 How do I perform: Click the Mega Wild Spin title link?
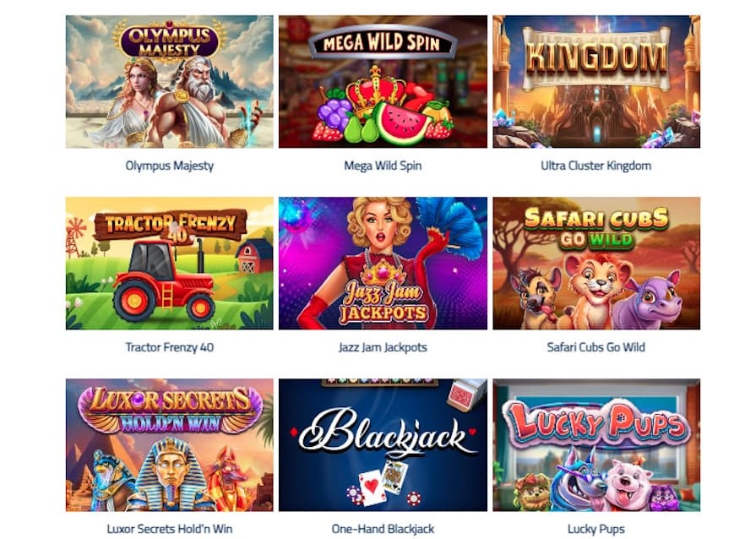[x=383, y=166]
